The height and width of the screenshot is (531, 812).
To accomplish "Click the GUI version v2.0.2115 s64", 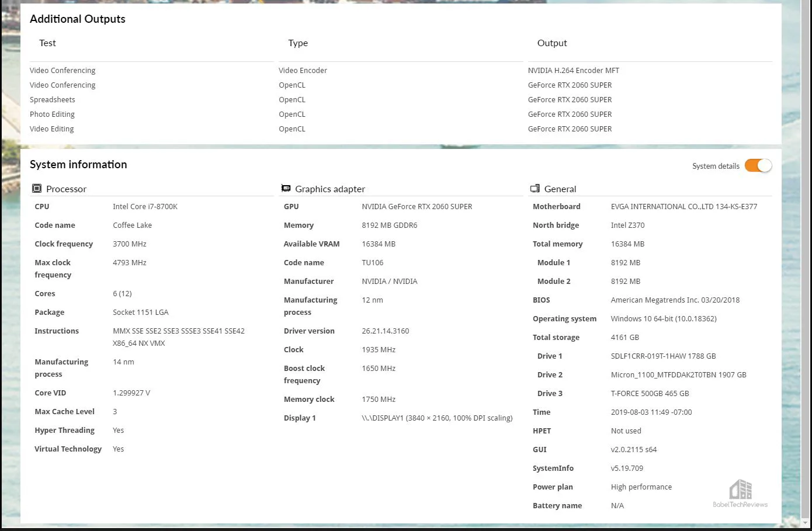I will click(x=634, y=450).
